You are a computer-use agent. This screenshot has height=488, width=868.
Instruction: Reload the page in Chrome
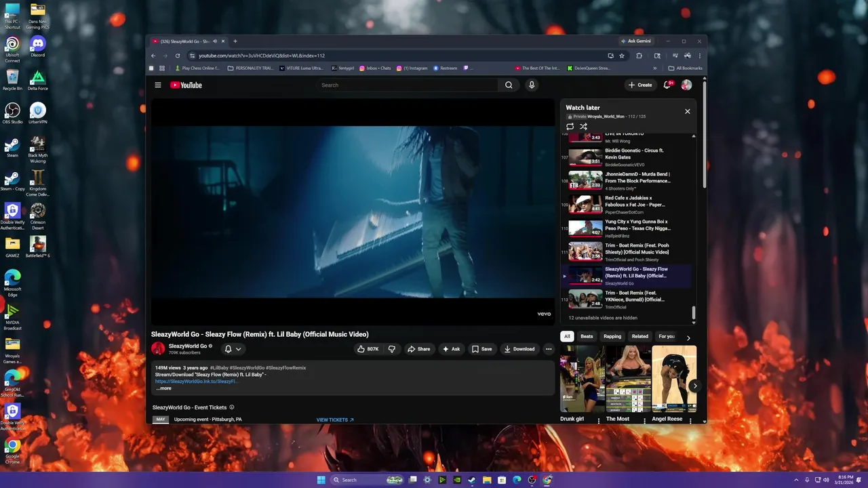point(178,56)
